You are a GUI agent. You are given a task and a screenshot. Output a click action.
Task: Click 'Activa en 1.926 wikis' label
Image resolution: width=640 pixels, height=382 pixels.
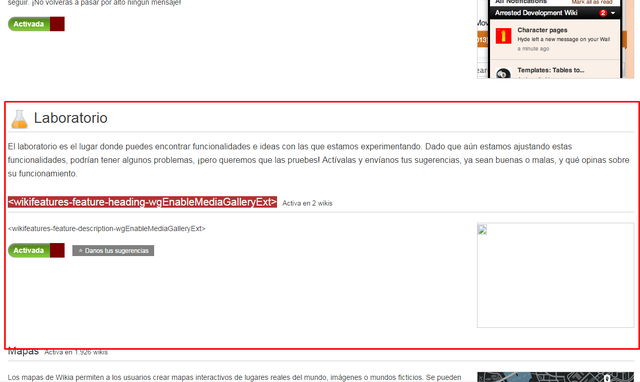click(76, 352)
